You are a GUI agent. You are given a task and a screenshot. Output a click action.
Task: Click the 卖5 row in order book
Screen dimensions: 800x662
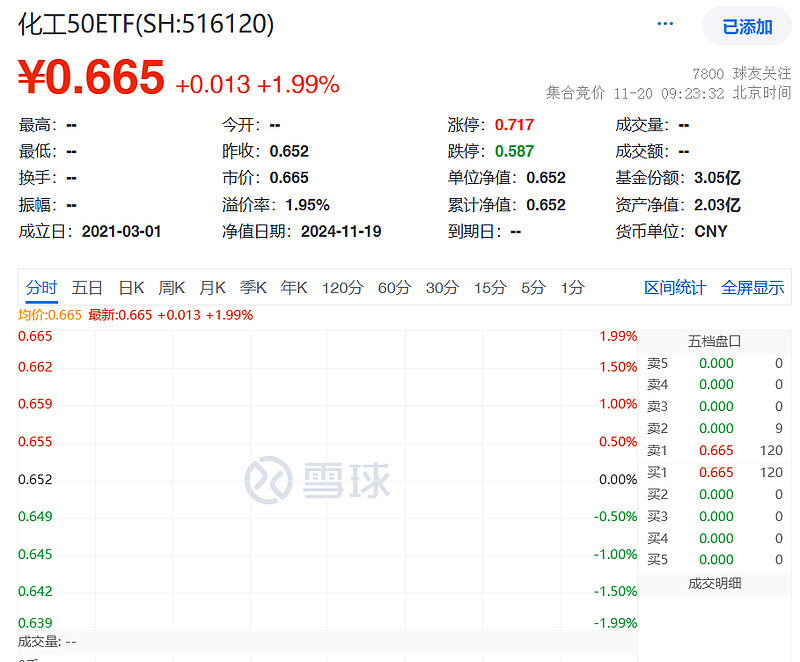715,363
